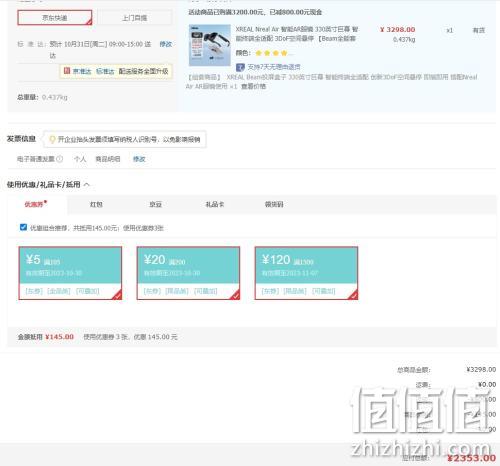Click the total payable ¥2353.00
This screenshot has width=500, height=466.
[x=471, y=458]
